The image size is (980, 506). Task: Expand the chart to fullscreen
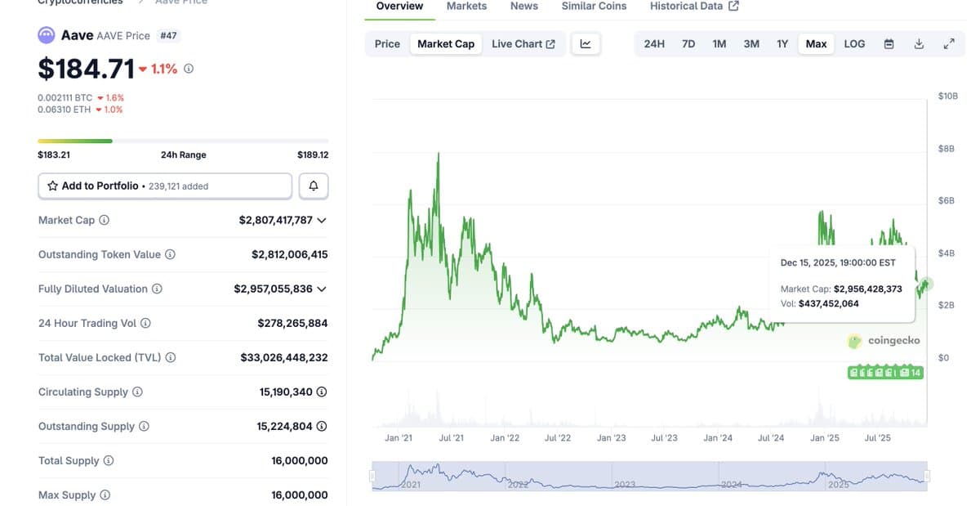coord(948,43)
